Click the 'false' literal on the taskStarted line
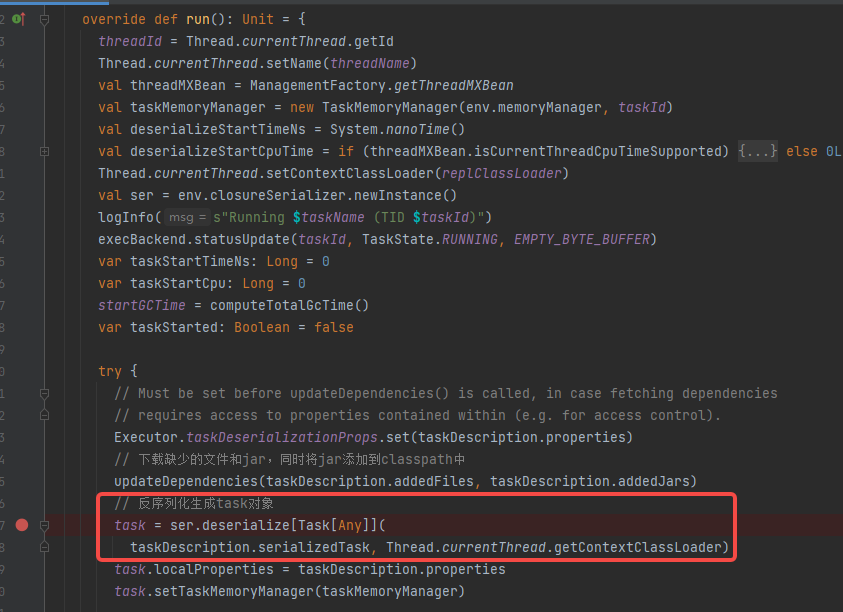Viewport: 843px width, 612px height. pyautogui.click(x=334, y=328)
